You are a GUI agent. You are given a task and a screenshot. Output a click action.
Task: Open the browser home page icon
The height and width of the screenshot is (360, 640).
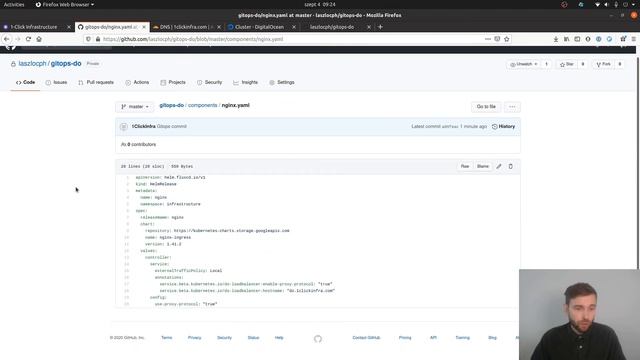coord(39,39)
